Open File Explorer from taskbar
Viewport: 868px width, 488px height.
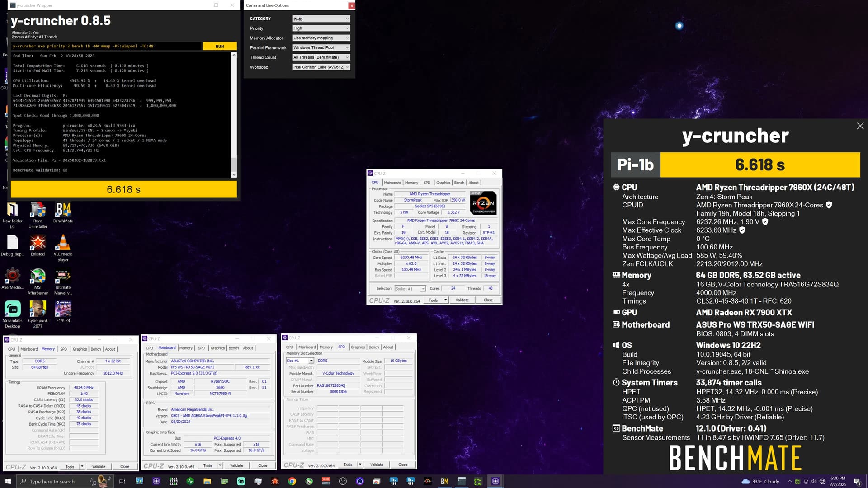pos(207,481)
